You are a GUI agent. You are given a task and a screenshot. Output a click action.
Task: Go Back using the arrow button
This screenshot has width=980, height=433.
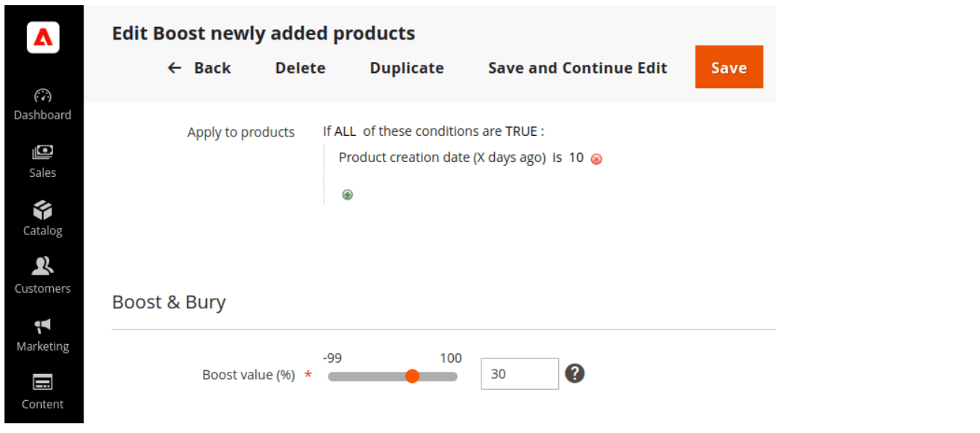coord(199,68)
